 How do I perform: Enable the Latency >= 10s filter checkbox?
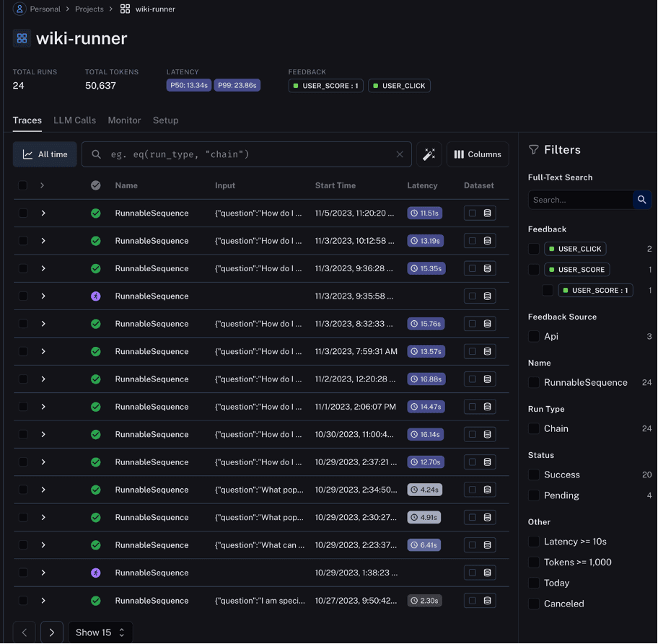coord(534,542)
